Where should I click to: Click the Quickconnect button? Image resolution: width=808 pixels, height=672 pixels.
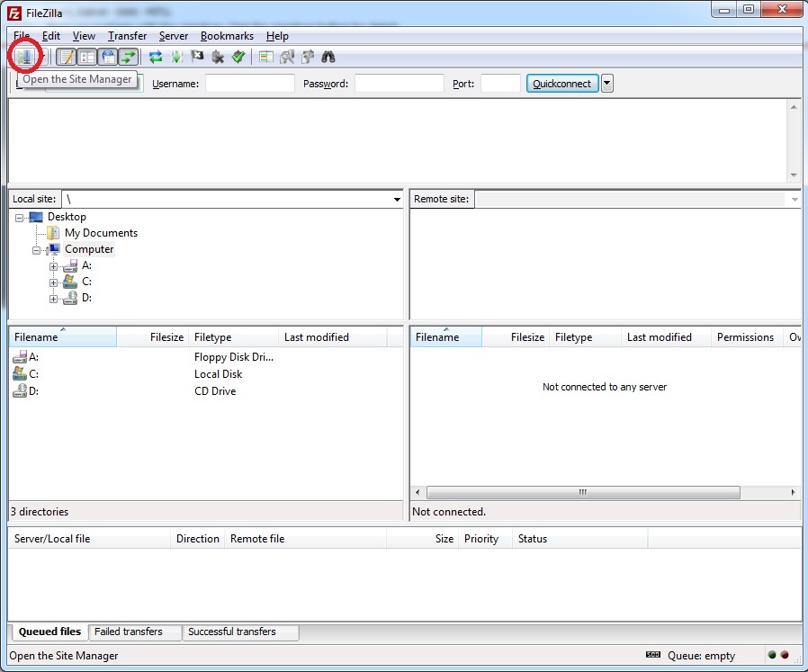click(x=562, y=84)
